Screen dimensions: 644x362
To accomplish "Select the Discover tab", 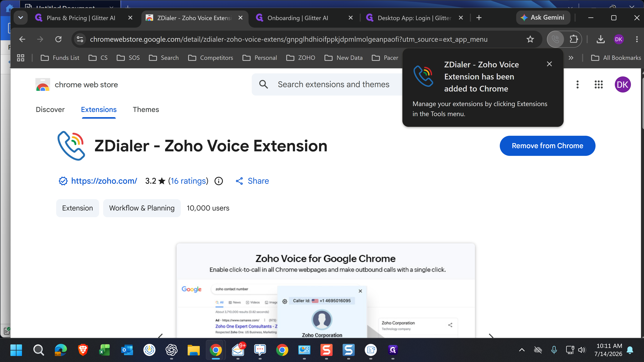I will (x=50, y=109).
